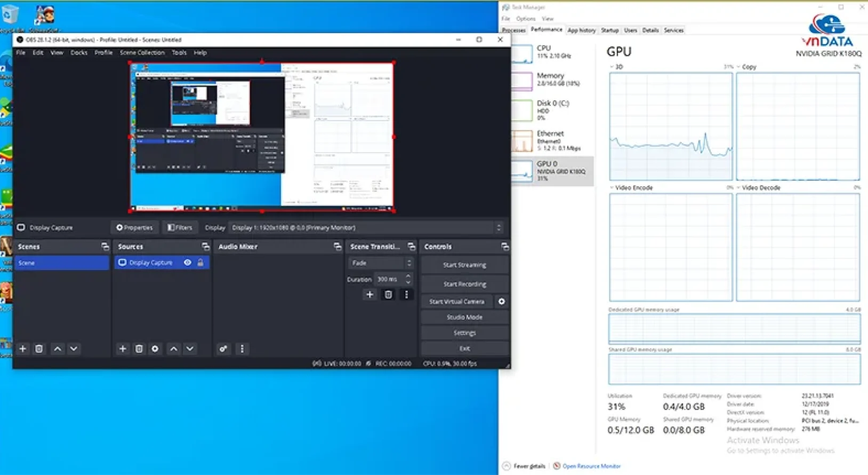Add a new scene with plus icon
This screenshot has width=868, height=475.
(22, 349)
